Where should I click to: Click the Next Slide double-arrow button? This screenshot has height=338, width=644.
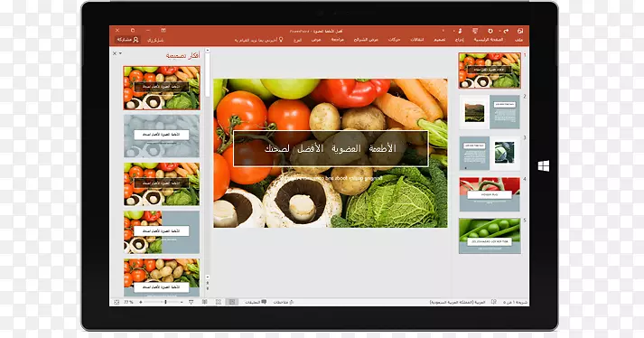[208, 288]
